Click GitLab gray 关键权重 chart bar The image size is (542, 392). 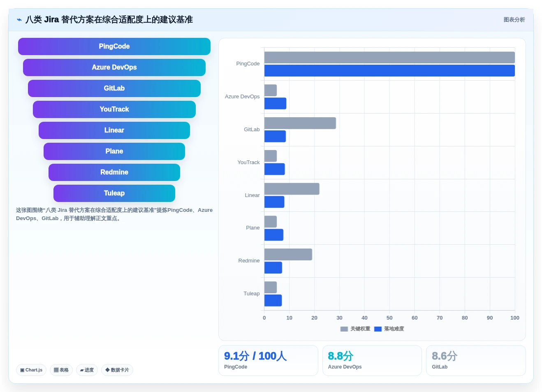(x=300, y=123)
